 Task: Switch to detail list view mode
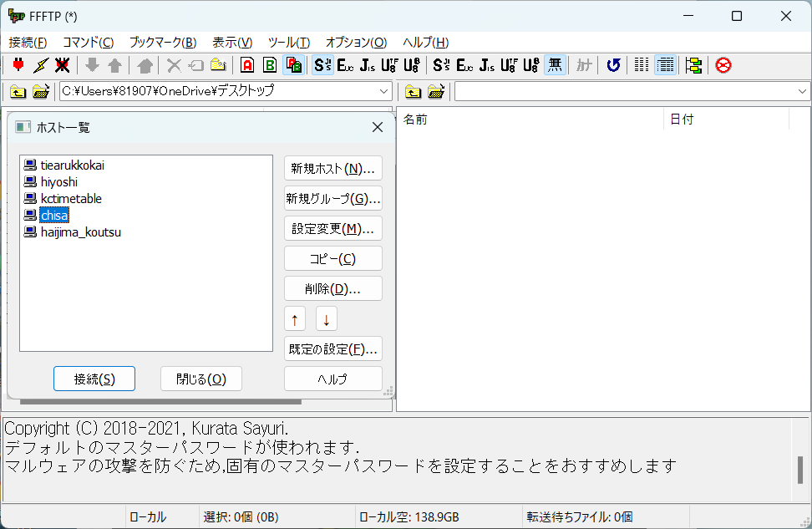(665, 64)
